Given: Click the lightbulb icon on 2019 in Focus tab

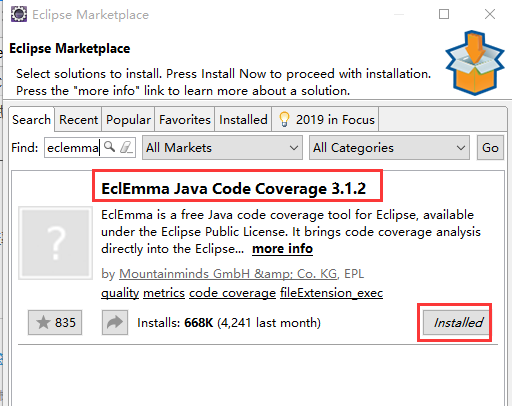Looking at the screenshot, I should pyautogui.click(x=284, y=119).
